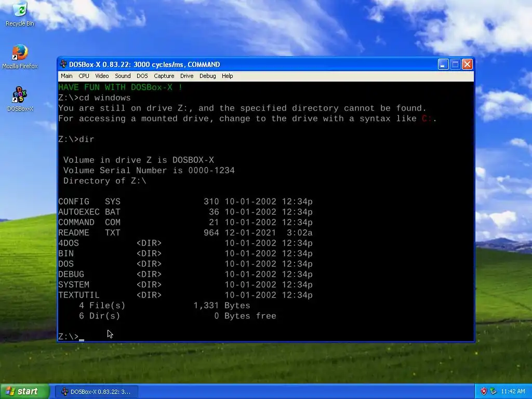Viewport: 532px width, 399px height.
Task: Open the DOS menu
Action: 142,76
